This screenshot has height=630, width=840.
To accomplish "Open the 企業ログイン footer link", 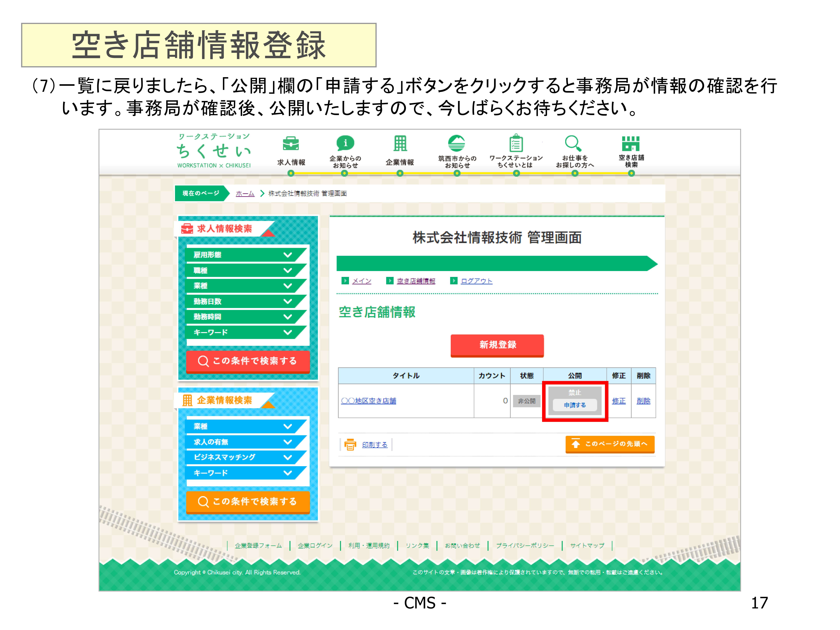I will pos(315,546).
